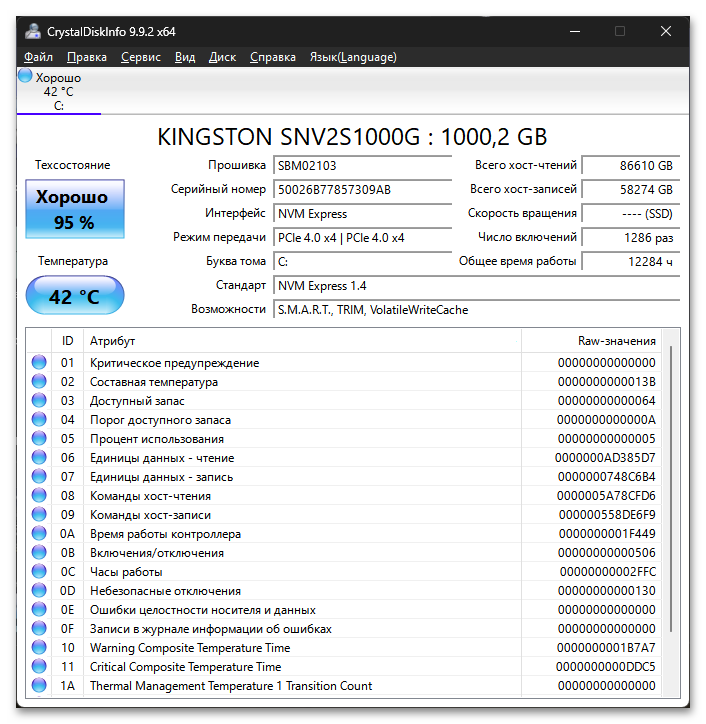706x724 pixels.
Task: Close the CrystalDiskInfo window
Action: 666,31
